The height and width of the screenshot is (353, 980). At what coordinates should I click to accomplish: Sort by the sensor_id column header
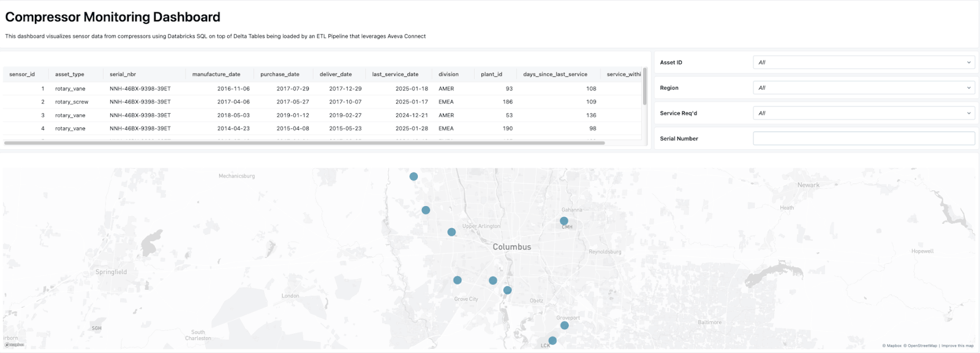(x=22, y=75)
